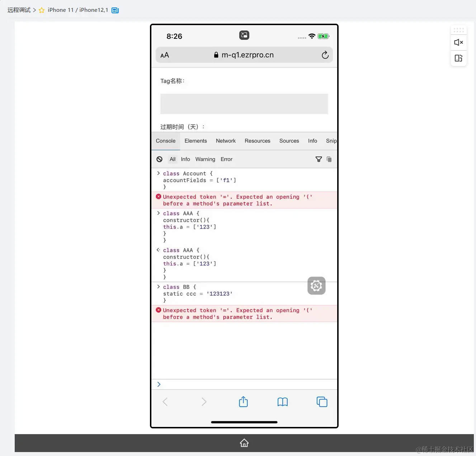Viewport: 476px width, 456px height.
Task: Select the Info log filter
Action: pyautogui.click(x=185, y=159)
